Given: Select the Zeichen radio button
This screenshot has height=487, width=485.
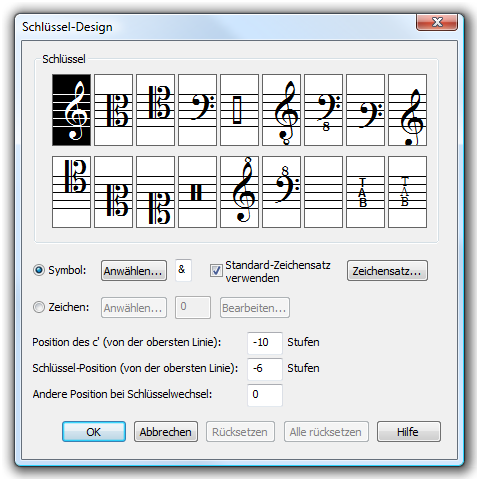Looking at the screenshot, I should pyautogui.click(x=39, y=307).
